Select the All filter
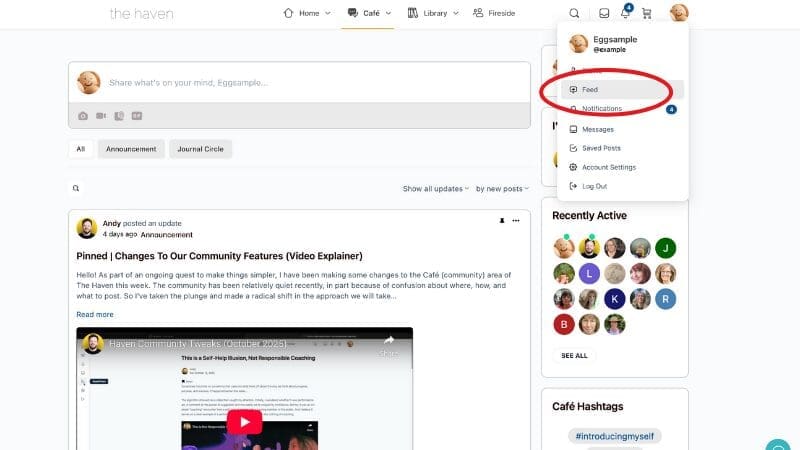 point(80,149)
